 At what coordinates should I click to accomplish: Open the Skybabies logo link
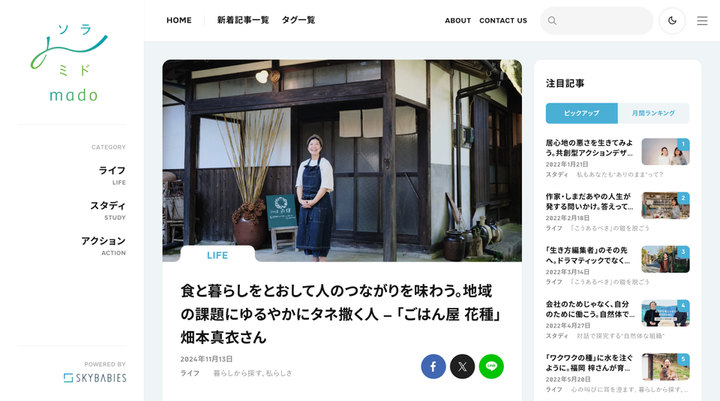coord(95,378)
